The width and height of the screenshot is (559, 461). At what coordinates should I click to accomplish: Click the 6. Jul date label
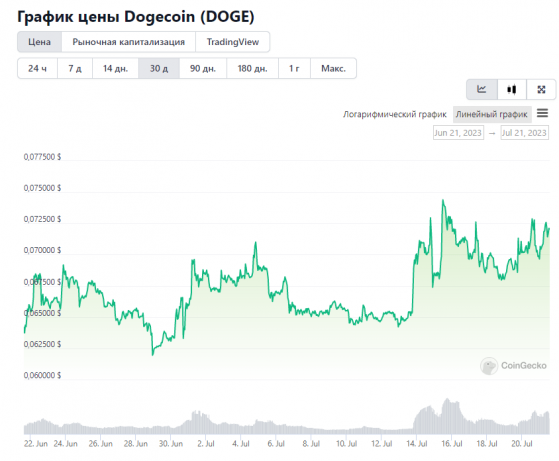276,444
